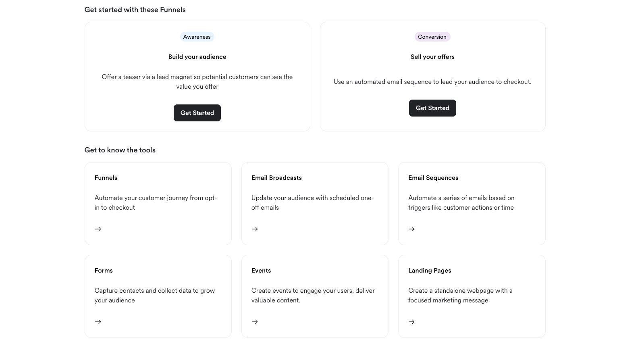
Task: Select the Conversion pill badge
Action: point(432,37)
